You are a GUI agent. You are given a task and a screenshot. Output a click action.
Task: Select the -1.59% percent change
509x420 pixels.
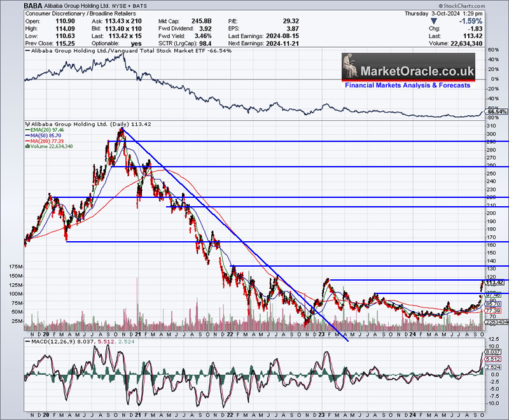tap(470, 21)
